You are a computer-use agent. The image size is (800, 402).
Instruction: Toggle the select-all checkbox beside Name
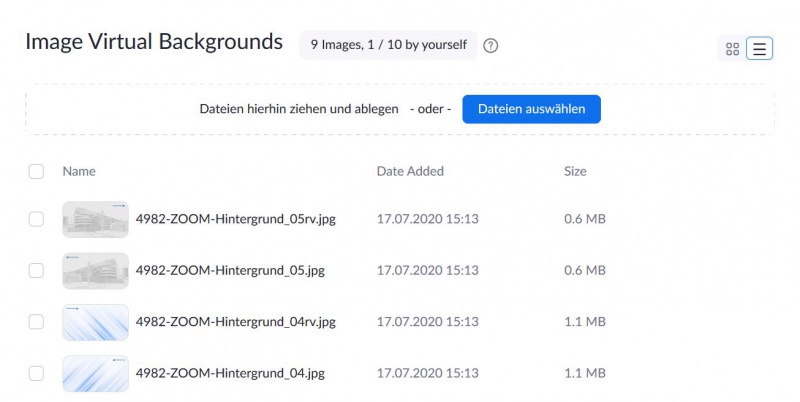(36, 171)
